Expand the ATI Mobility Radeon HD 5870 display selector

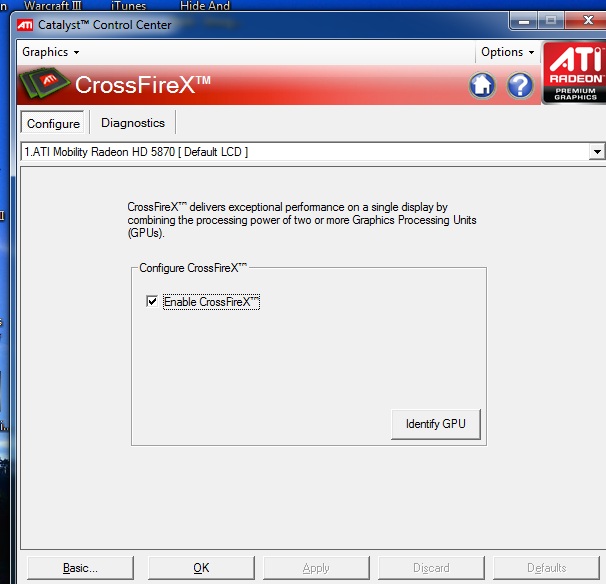point(597,152)
